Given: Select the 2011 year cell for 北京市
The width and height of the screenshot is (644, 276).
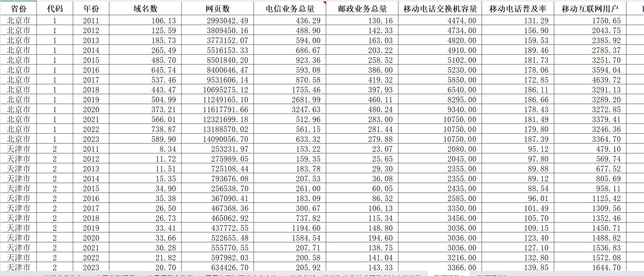Looking at the screenshot, I should click(91, 20).
